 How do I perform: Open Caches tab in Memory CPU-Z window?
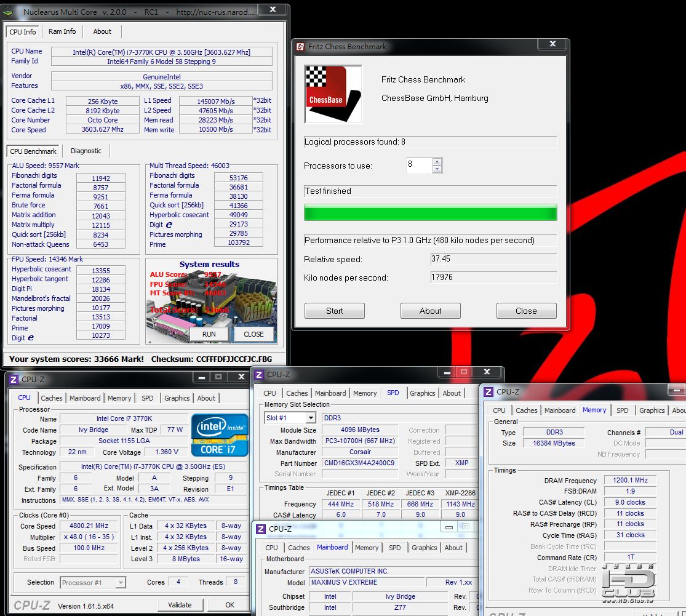[526, 410]
